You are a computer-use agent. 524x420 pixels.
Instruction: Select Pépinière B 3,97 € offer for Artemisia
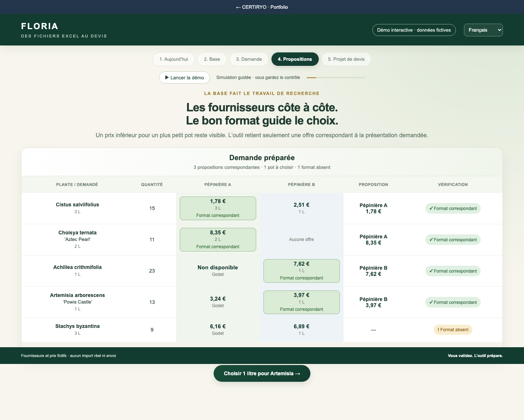302,302
